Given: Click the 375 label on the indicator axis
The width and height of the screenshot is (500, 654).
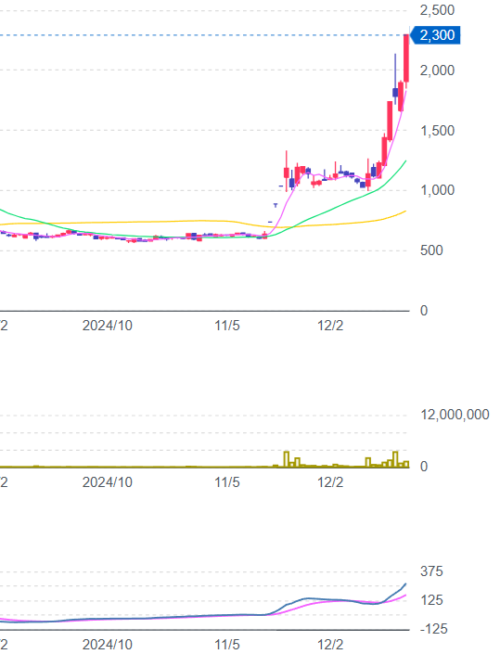Looking at the screenshot, I should tap(432, 571).
